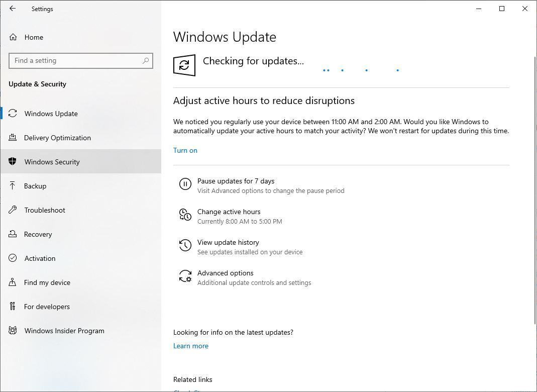Click 'Adjust active hours to reduce disruptions' heading
Viewport: 537px width, 392px height.
tap(264, 101)
